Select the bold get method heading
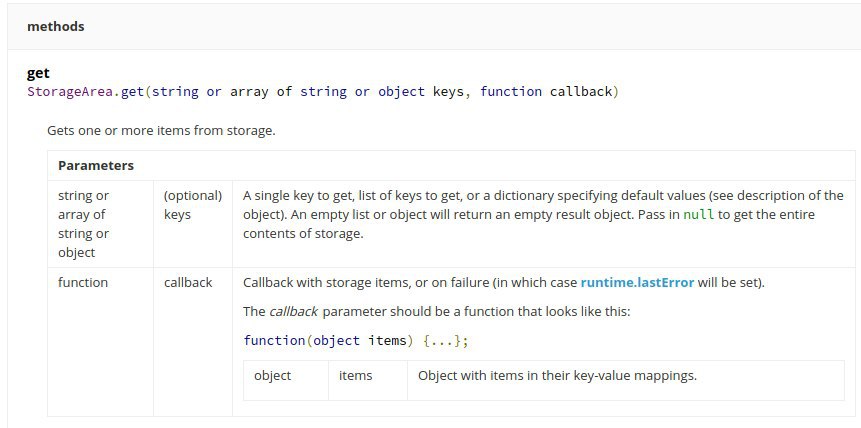 [38, 73]
